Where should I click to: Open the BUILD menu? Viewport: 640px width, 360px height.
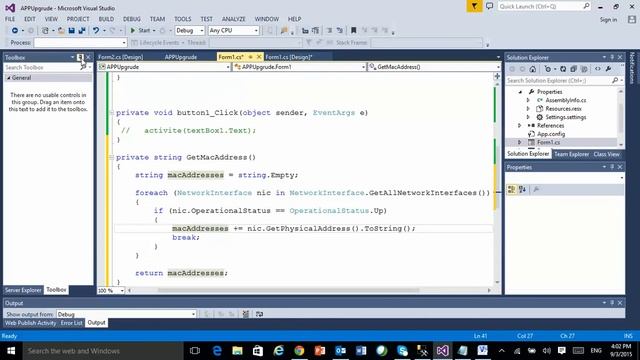click(x=106, y=19)
